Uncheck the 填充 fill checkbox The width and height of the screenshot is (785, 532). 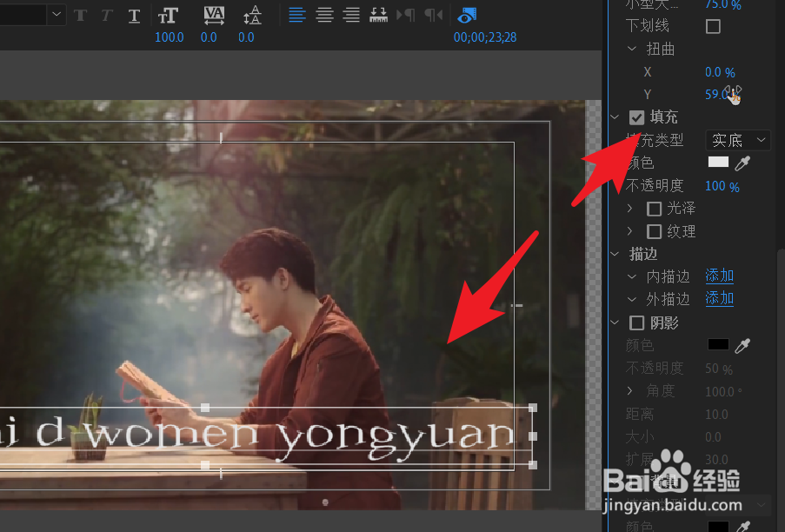pos(637,117)
